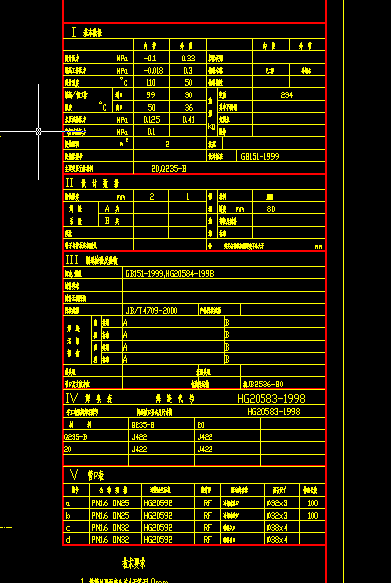Select the 80 value in section II
The image size is (391, 583).
point(271,209)
